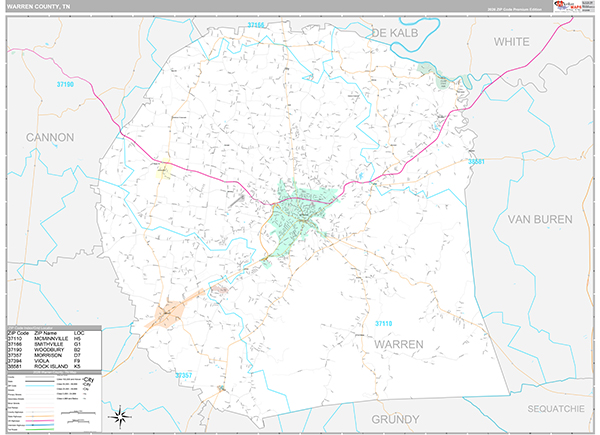Click the "LOC" column header
The image size is (600, 435).
pos(79,333)
